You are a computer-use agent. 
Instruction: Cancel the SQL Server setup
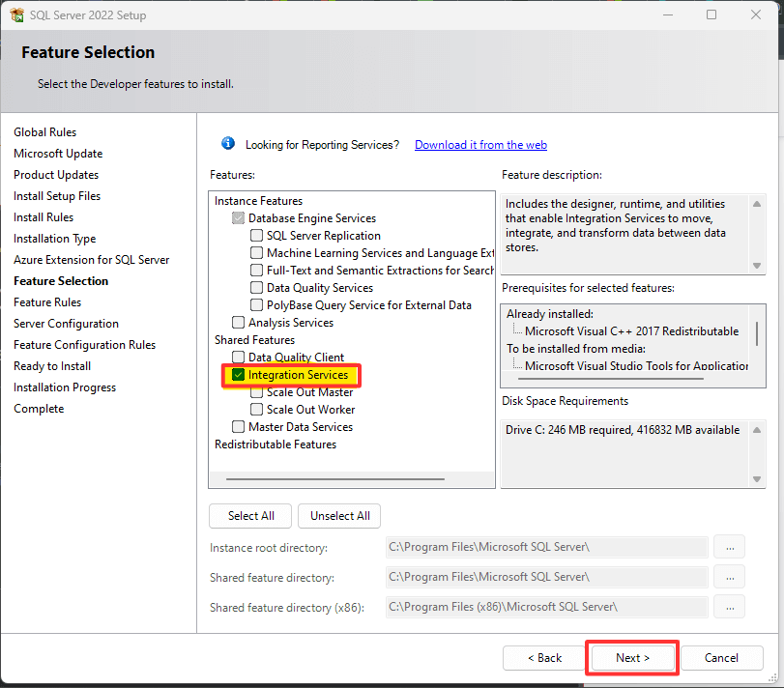pos(721,658)
